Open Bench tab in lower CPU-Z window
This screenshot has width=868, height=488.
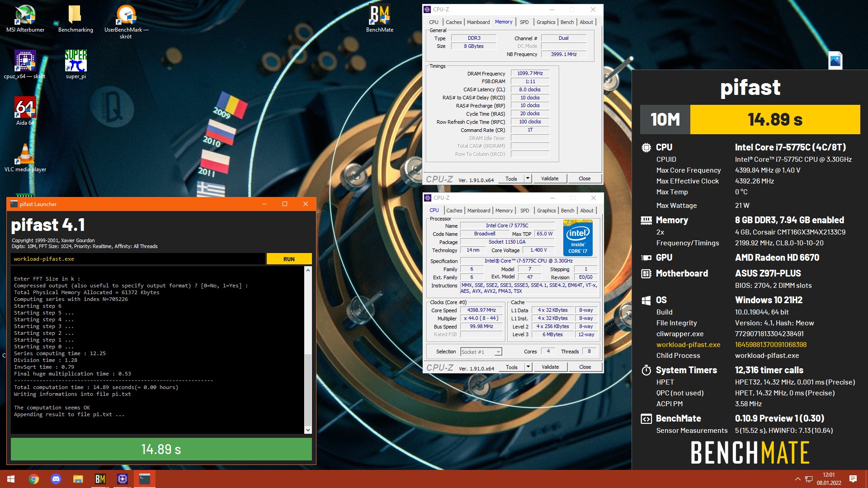pyautogui.click(x=567, y=211)
